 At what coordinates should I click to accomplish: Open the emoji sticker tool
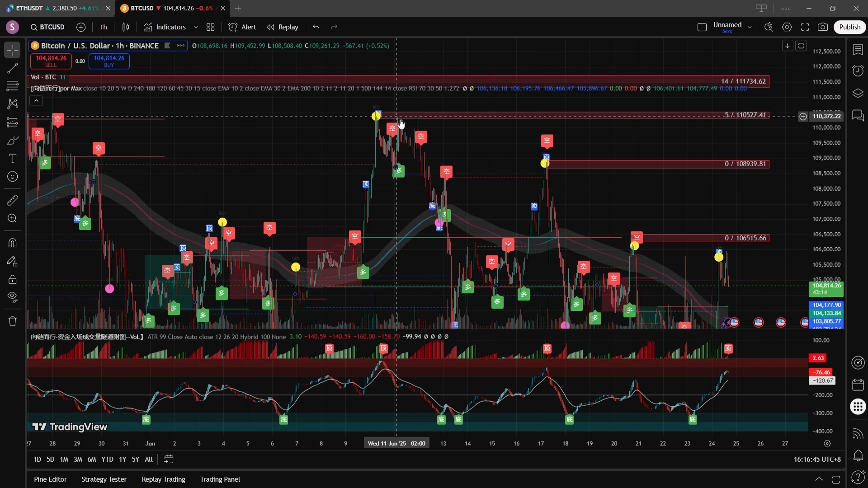tap(12, 177)
